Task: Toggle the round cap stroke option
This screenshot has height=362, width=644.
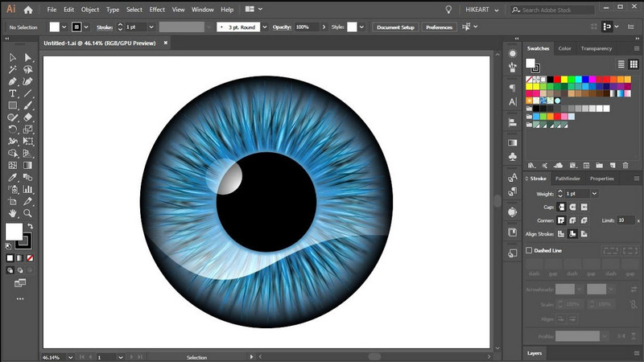Action: (x=572, y=207)
